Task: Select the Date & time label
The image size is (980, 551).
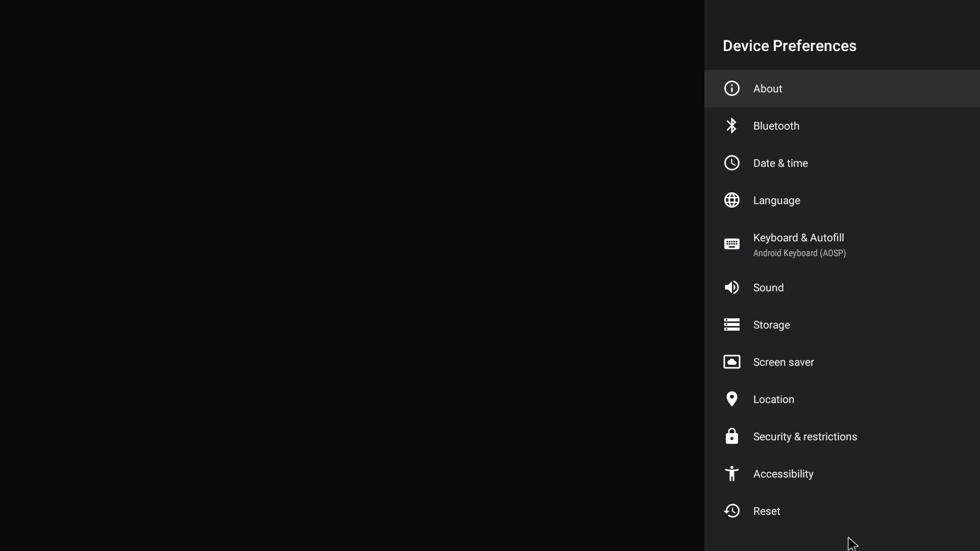Action: [x=780, y=163]
